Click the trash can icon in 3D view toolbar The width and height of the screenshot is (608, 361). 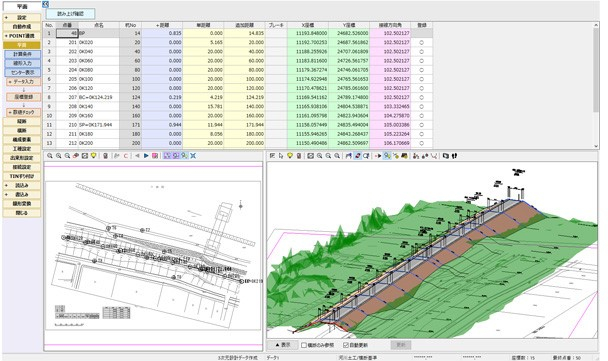pos(299,156)
